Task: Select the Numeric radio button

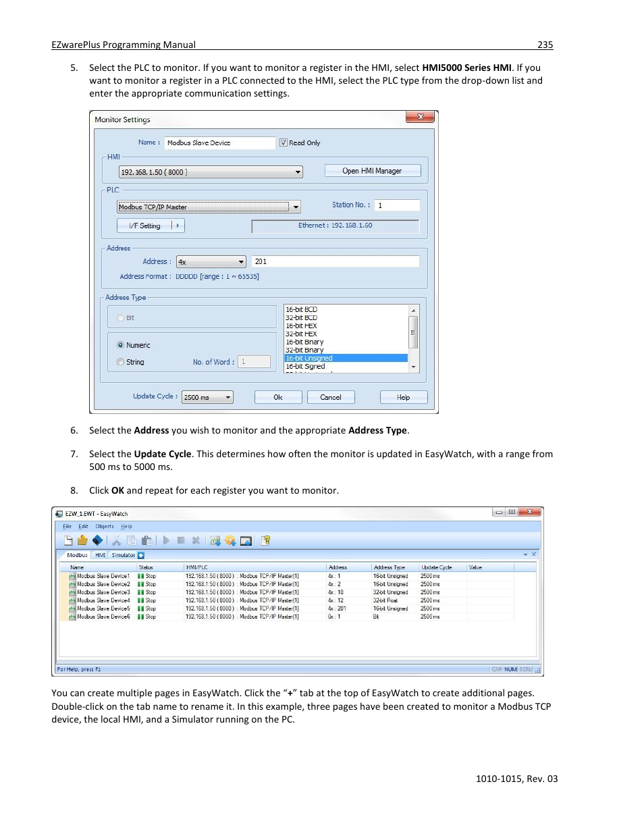Action: pos(120,345)
